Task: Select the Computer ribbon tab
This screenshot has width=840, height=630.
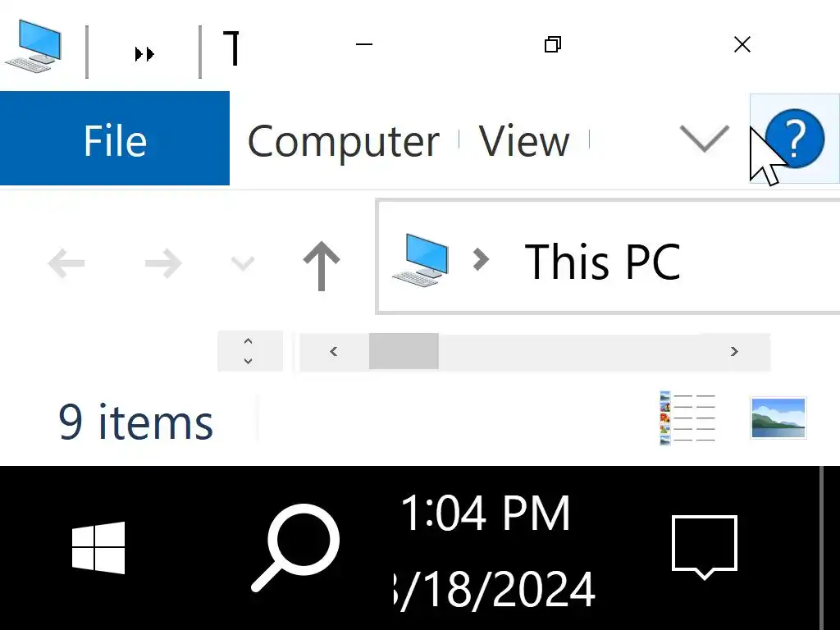Action: pos(343,141)
